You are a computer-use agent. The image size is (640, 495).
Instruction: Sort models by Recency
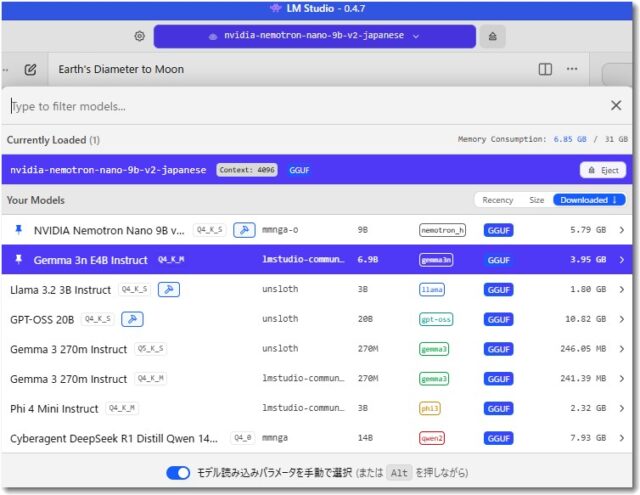(498, 200)
